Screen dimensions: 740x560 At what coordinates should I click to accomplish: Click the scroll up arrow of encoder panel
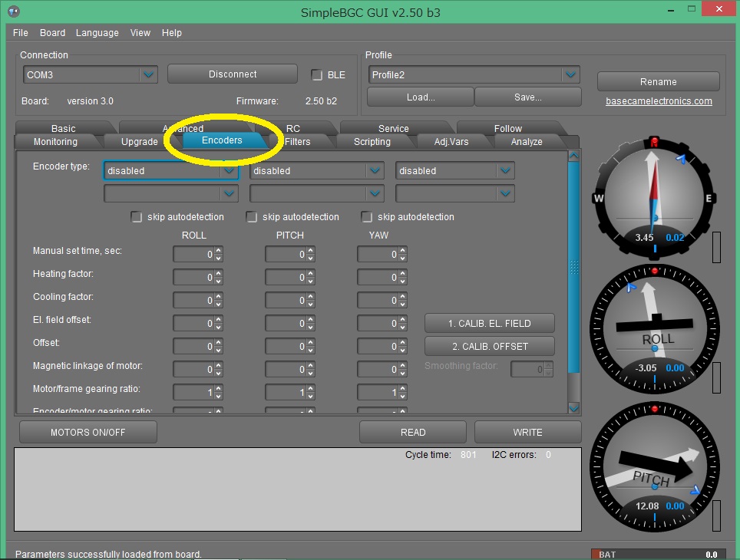(574, 156)
